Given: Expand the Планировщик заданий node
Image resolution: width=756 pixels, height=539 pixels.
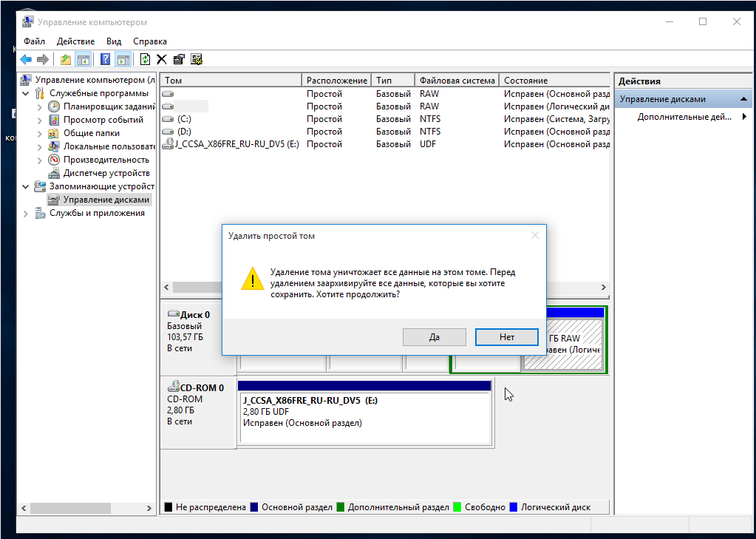Looking at the screenshot, I should tap(40, 107).
